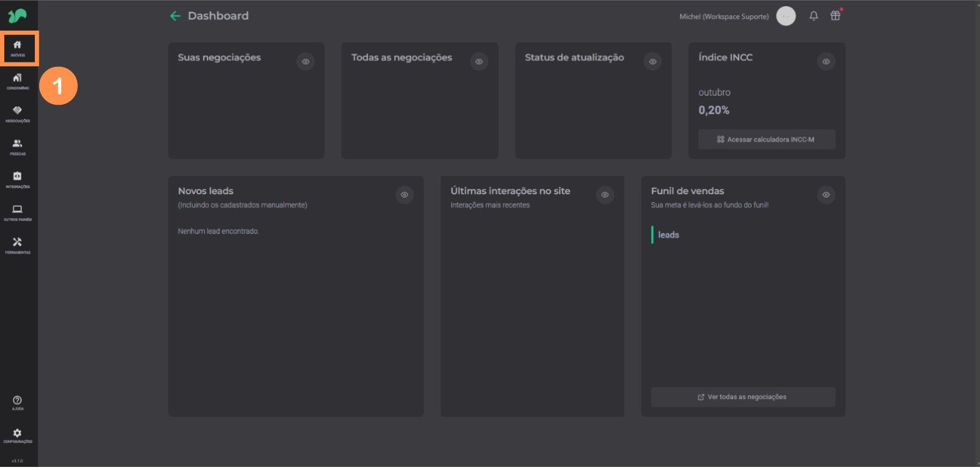980x470 pixels.
Task: Toggle the Status de atualização eye icon
Action: pyautogui.click(x=653, y=61)
